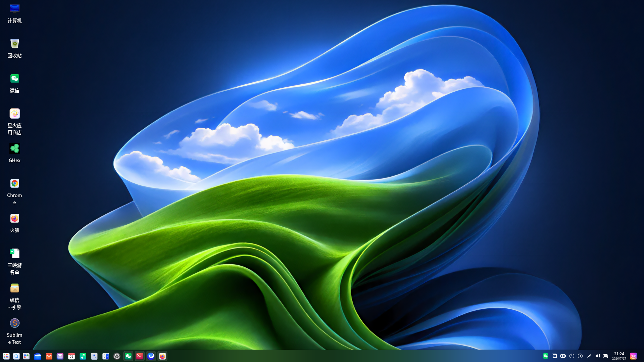Click the volume speaker tray icon
Screen dimensions: 644x362
pos(598,356)
